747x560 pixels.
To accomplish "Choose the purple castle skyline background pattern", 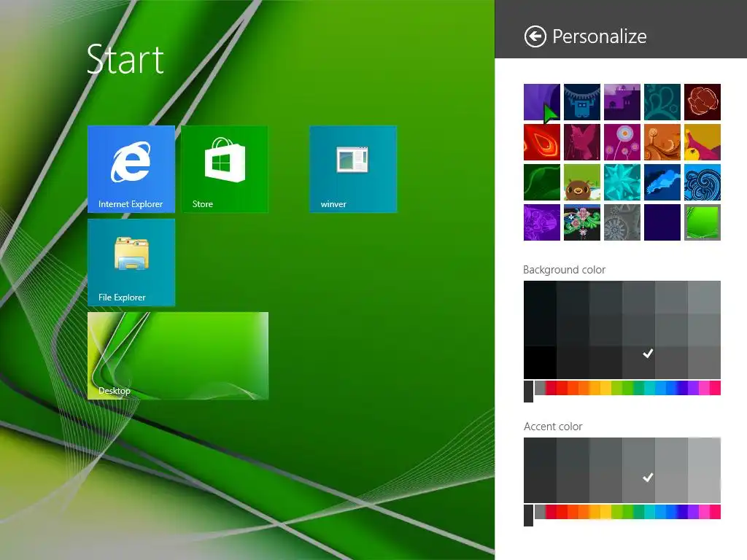I will pos(622,102).
